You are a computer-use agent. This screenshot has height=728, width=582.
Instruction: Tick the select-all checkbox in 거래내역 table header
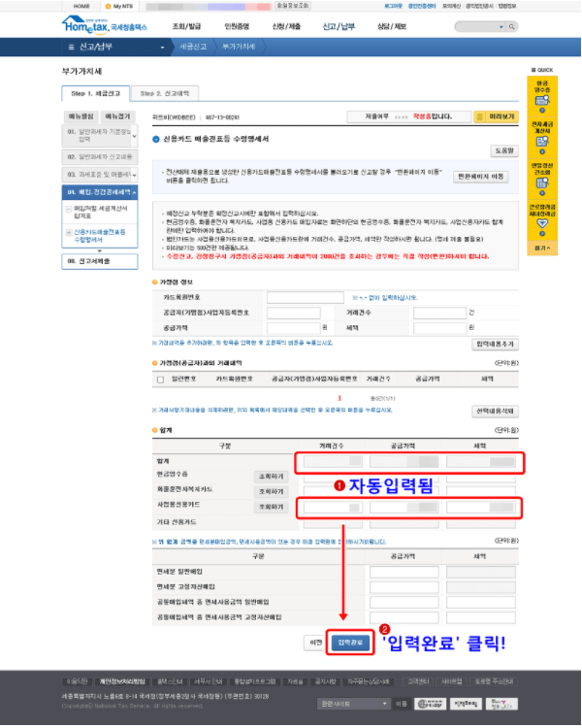(161, 380)
